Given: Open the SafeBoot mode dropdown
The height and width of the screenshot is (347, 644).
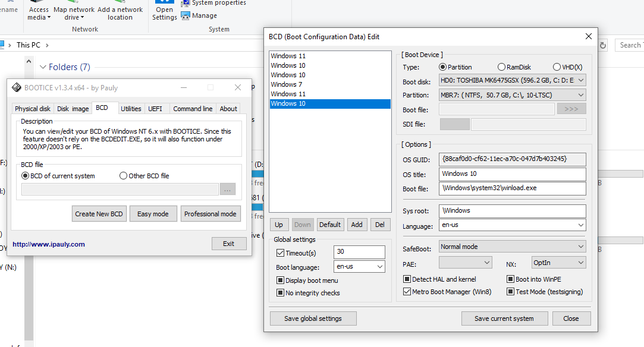Looking at the screenshot, I should point(512,247).
